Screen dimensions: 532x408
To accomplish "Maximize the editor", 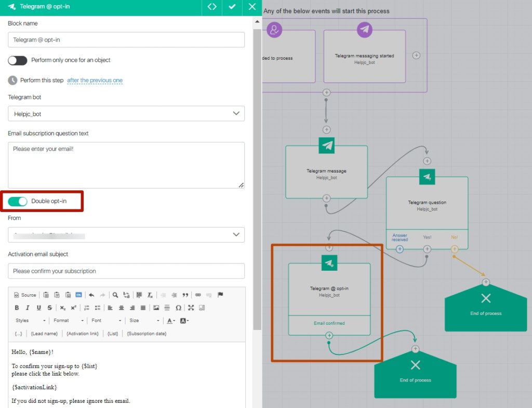I will 191,308.
